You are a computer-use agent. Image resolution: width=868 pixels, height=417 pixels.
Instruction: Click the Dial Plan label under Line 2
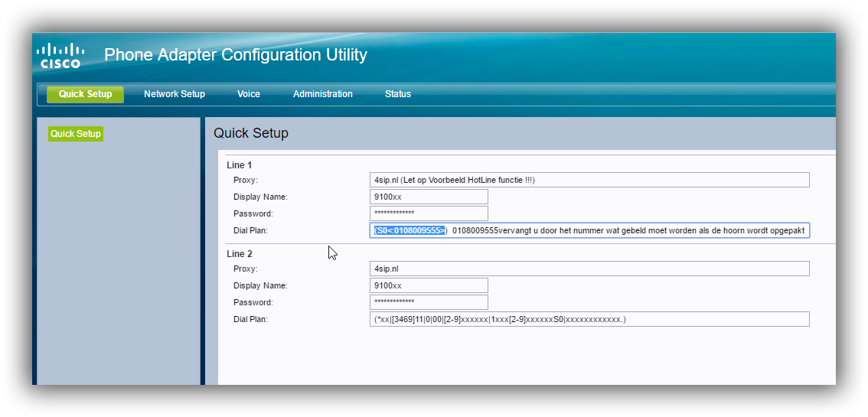250,319
